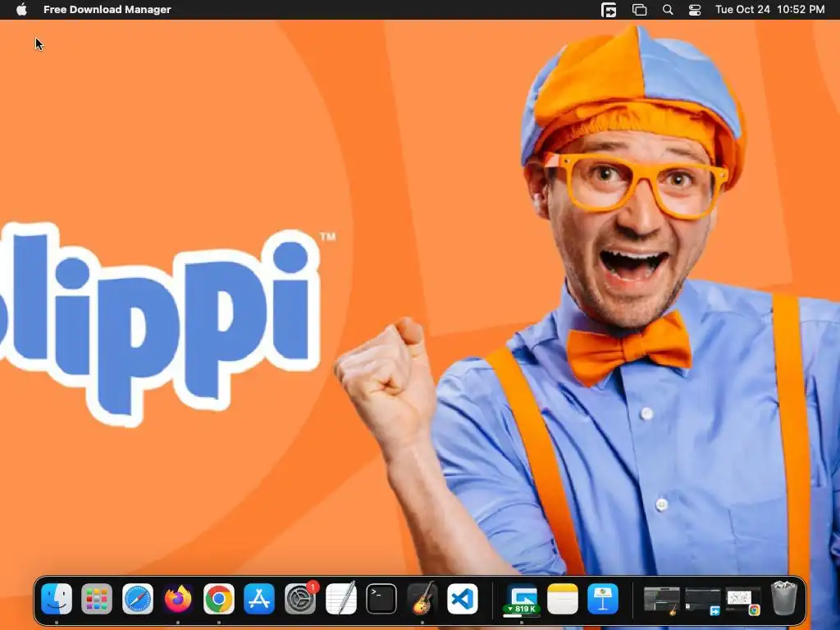840x630 pixels.
Task: Open Launchpad from the Dock
Action: [97, 598]
